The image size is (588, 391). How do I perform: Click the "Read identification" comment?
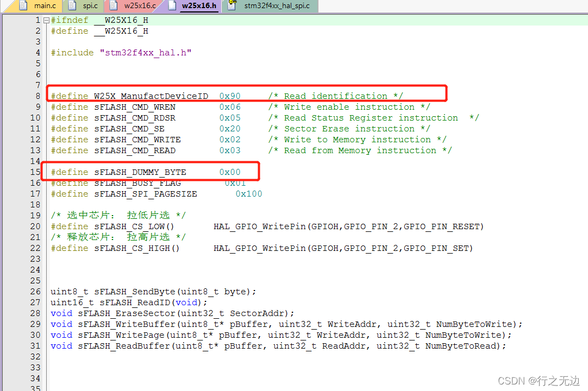[x=336, y=96]
